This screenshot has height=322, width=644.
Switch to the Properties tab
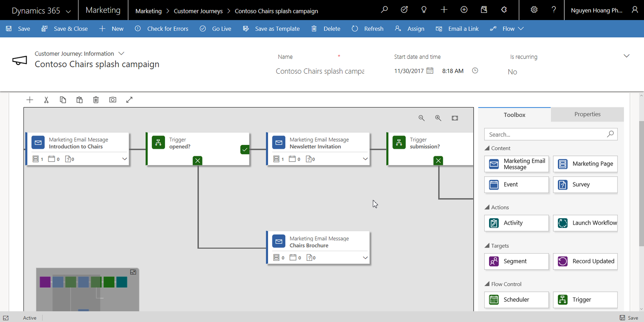click(587, 114)
